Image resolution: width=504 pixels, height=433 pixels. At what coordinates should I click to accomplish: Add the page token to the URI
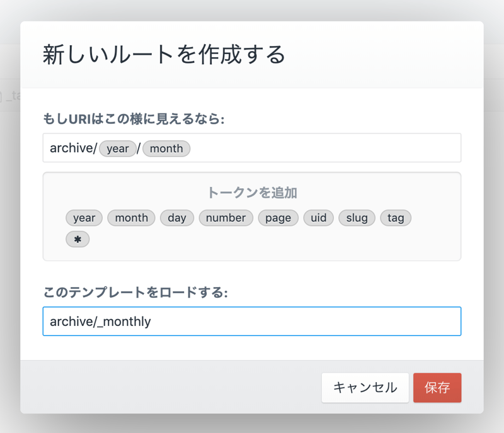278,218
